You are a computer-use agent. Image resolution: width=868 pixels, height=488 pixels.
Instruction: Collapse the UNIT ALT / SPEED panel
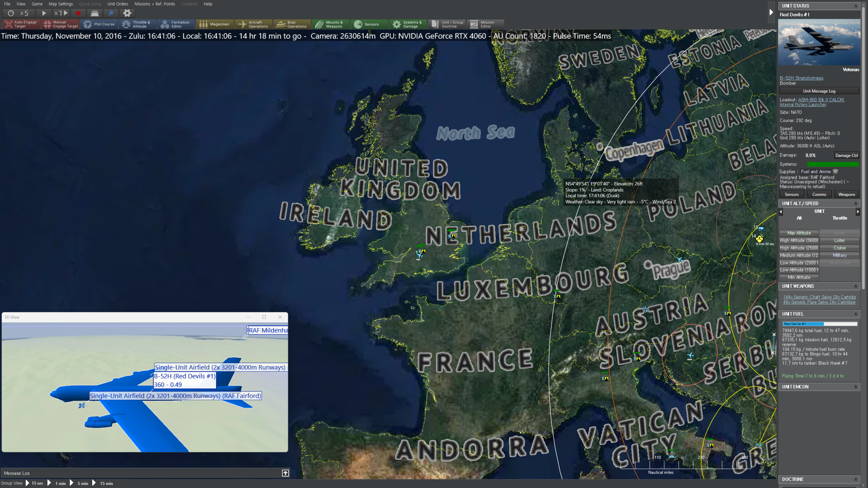(x=856, y=203)
